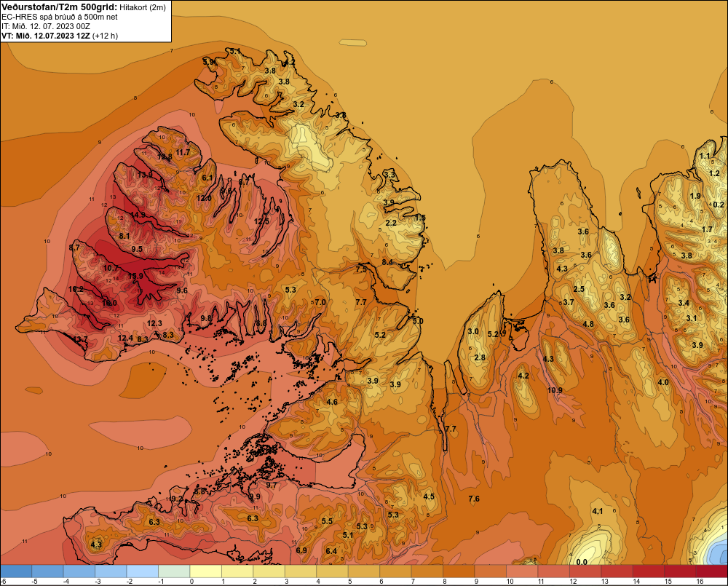Click the legend tick label -6

click(x=3, y=582)
